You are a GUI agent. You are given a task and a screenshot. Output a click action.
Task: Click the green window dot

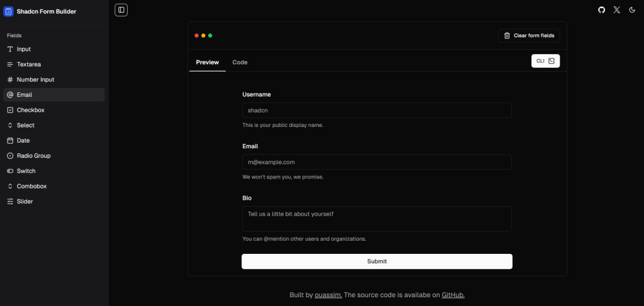click(x=210, y=36)
